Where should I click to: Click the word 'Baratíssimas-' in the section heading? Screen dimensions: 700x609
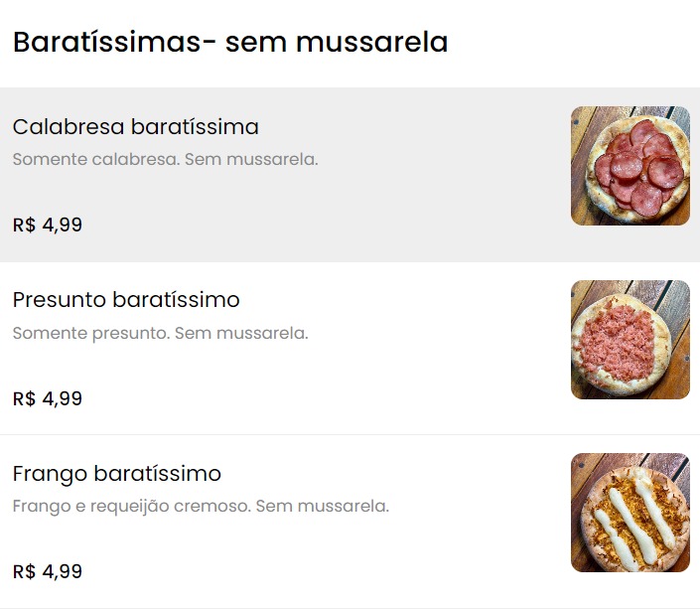pyautogui.click(x=114, y=43)
